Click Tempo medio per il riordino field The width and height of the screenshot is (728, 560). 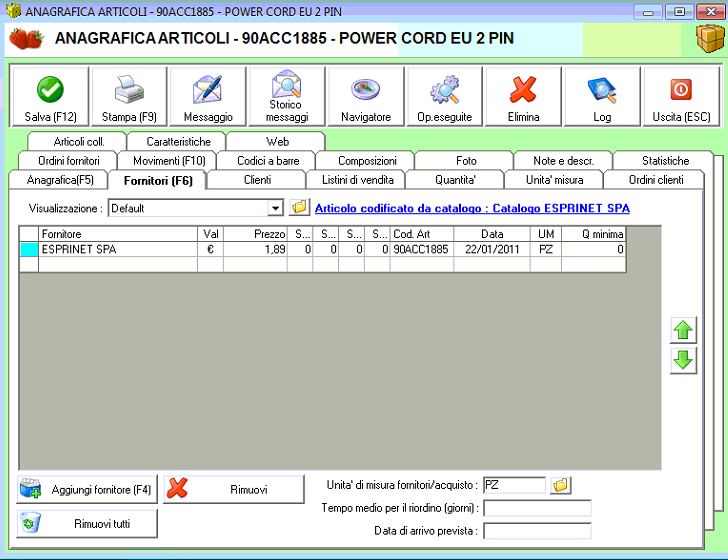pyautogui.click(x=537, y=508)
